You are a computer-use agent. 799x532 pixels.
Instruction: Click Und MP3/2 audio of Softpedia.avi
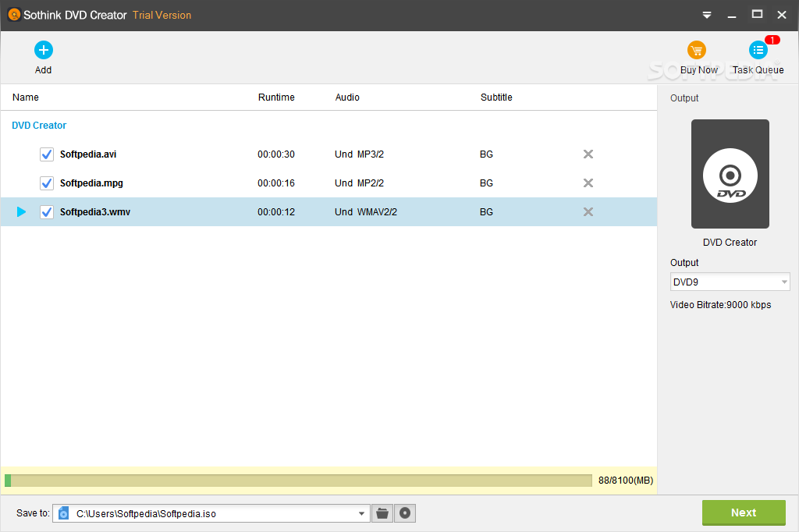tap(359, 154)
